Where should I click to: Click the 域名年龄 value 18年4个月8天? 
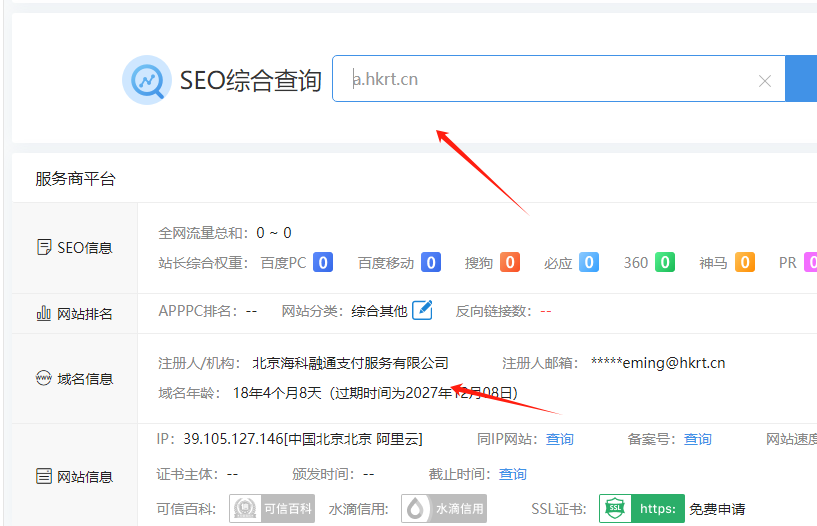pos(277,393)
